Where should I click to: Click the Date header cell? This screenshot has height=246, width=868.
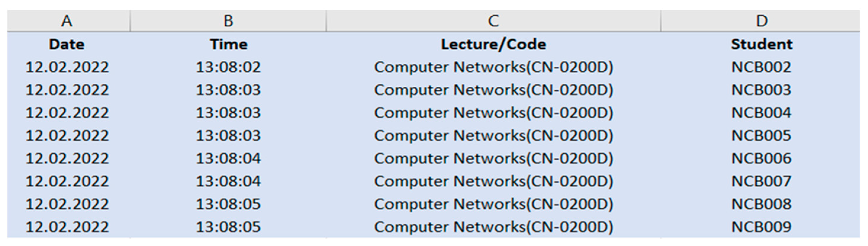pos(67,44)
